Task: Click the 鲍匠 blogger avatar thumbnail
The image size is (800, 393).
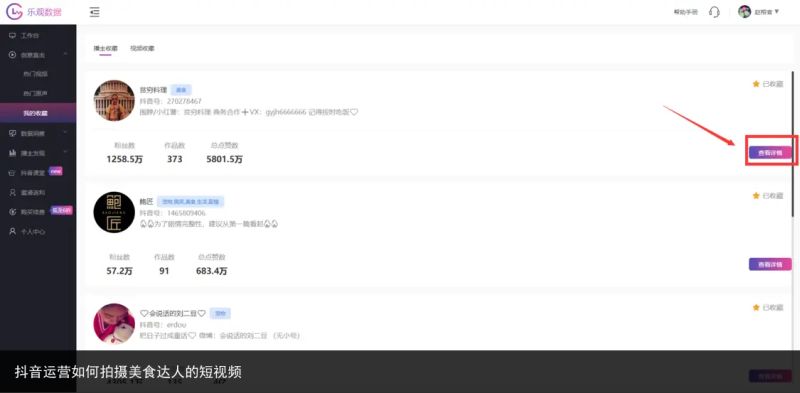Action: [114, 212]
